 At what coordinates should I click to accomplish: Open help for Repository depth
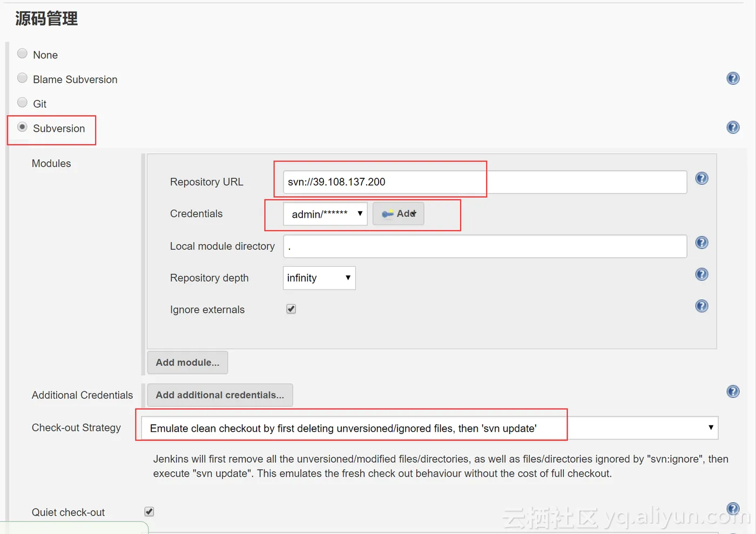[701, 274]
